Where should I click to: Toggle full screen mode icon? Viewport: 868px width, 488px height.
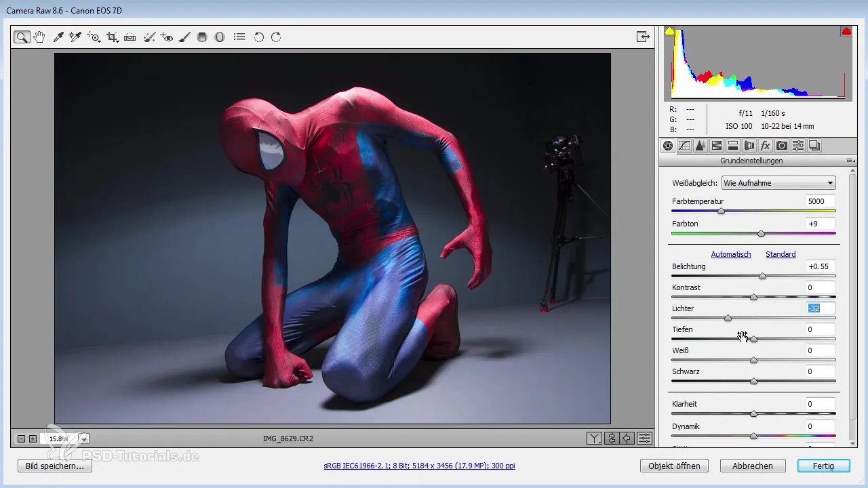point(642,37)
